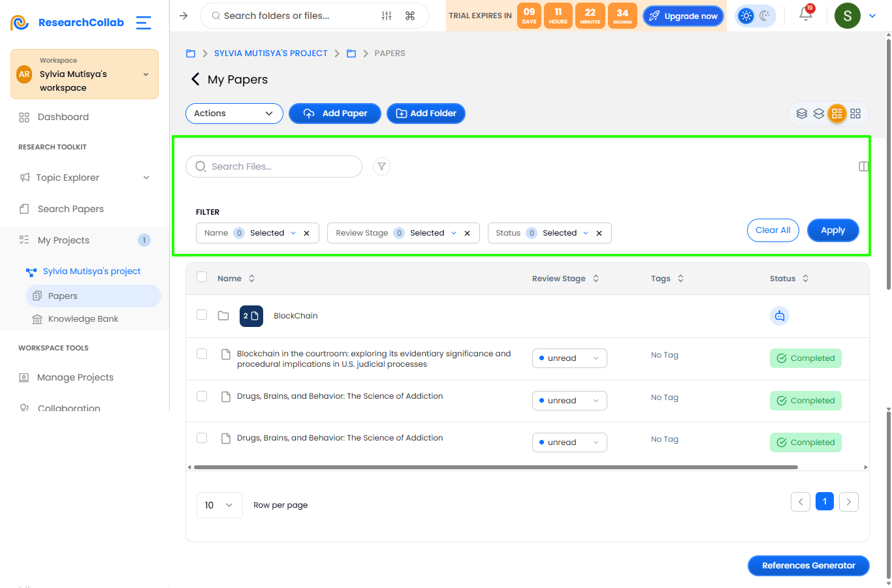The height and width of the screenshot is (588, 892).
Task: Go to Search Papers in the sidebar
Action: coord(71,209)
